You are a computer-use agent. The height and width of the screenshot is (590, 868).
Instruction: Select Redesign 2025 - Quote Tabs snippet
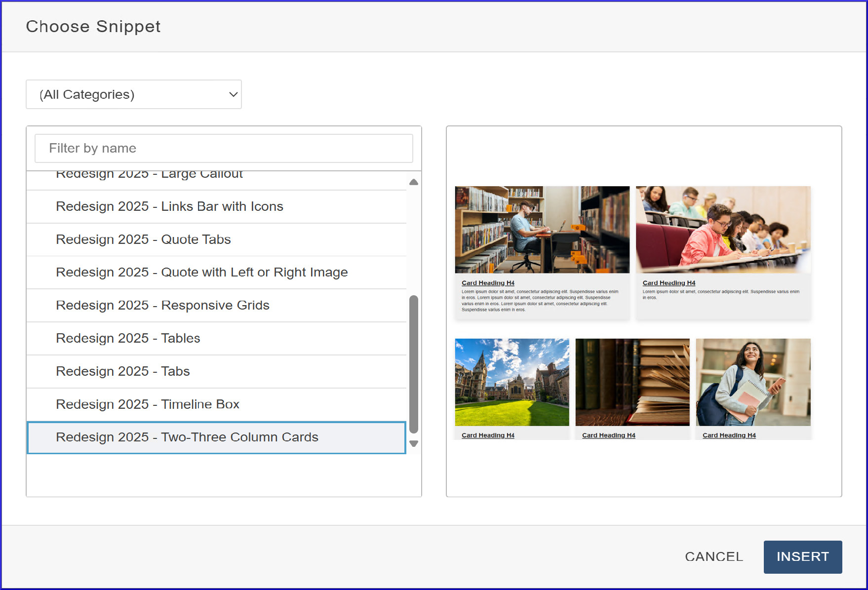pos(143,239)
